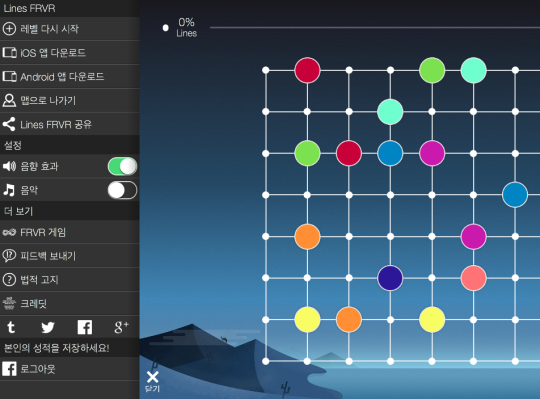540x399 pixels.
Task: Click the Tumblr share icon
Action: click(11, 327)
